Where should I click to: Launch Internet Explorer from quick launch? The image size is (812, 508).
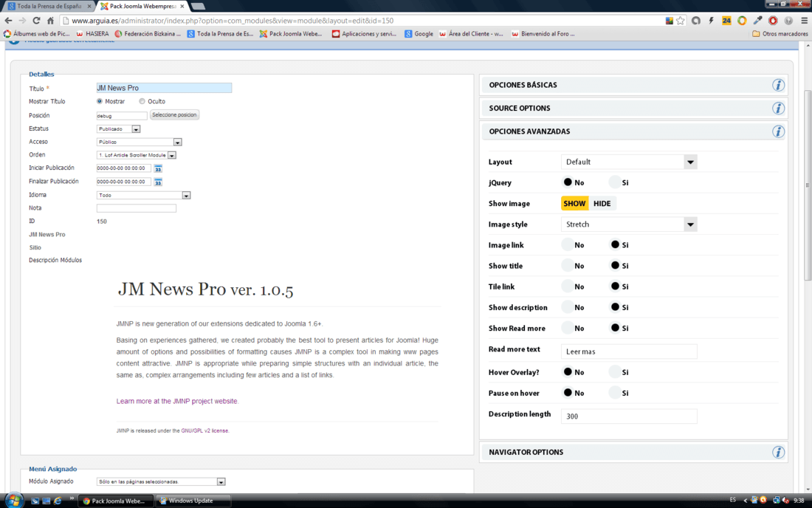58,501
